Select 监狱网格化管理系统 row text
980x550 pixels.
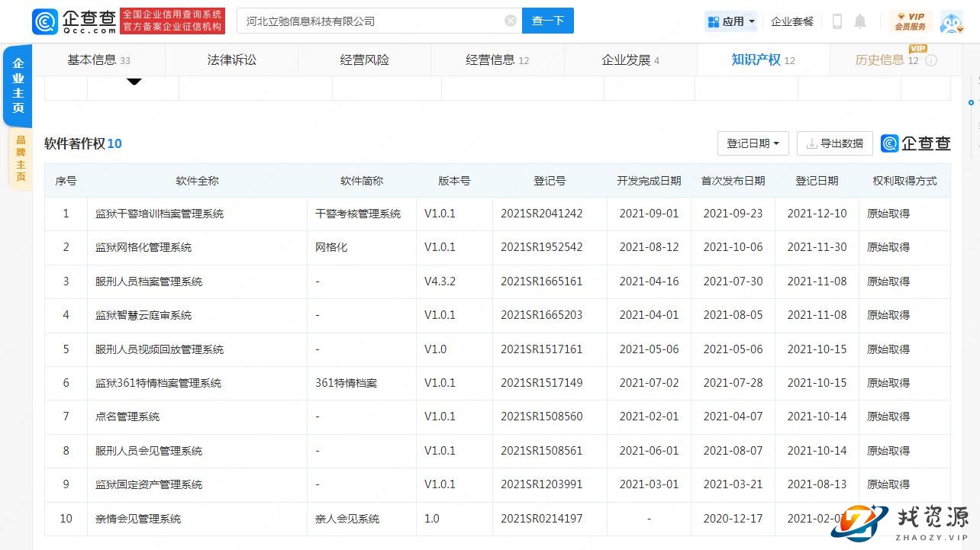143,247
